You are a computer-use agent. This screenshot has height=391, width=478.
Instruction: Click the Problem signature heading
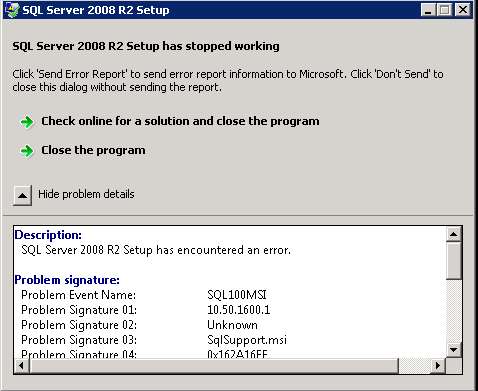[x=67, y=280]
